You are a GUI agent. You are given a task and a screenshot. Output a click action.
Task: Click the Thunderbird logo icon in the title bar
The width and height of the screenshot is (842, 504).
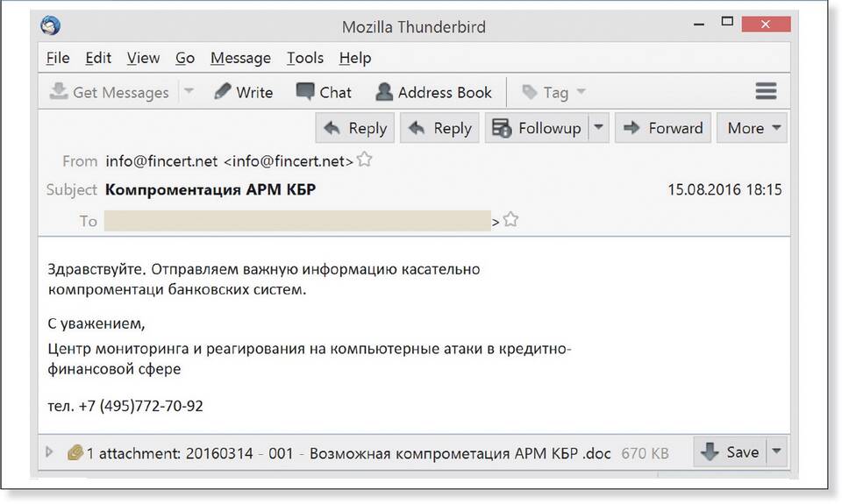[x=51, y=25]
